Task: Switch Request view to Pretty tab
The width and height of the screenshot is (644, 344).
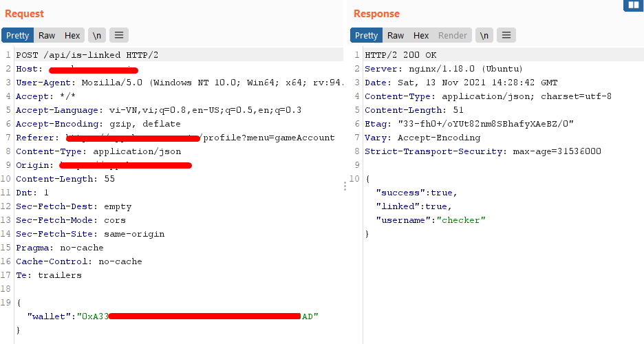Action: point(18,35)
